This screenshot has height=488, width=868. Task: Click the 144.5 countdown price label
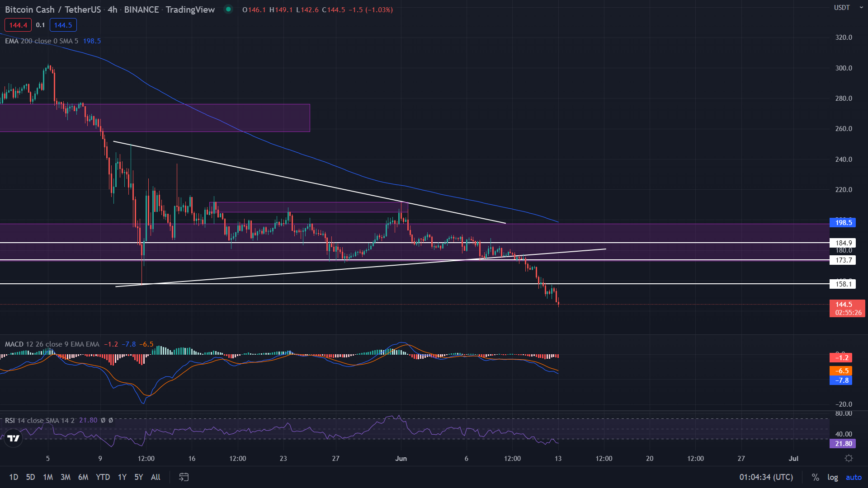click(x=847, y=308)
